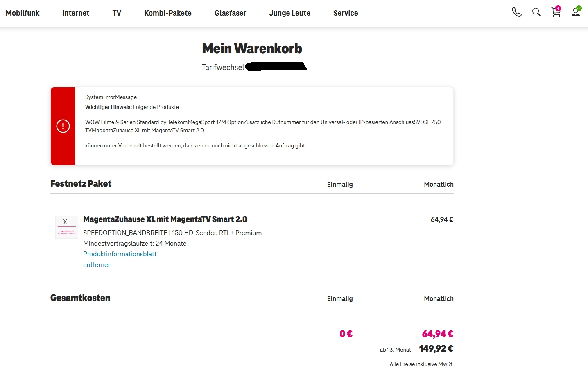Open the user account icon
The height and width of the screenshot is (373, 588).
(x=576, y=11)
